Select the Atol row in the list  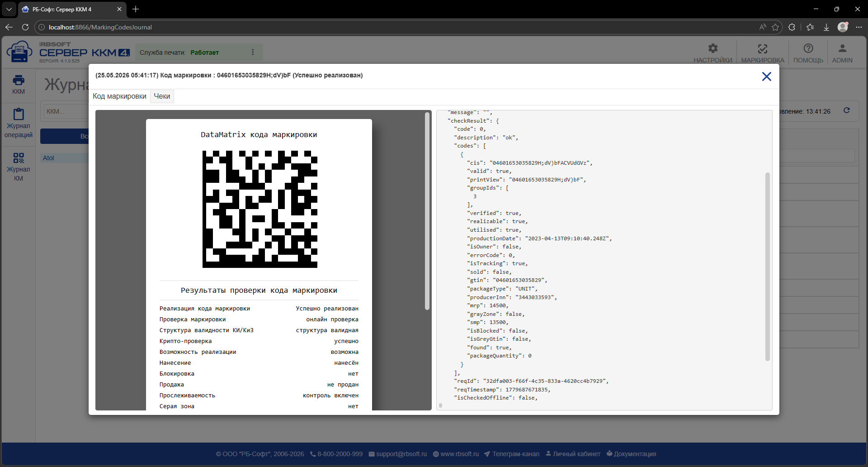coord(65,158)
